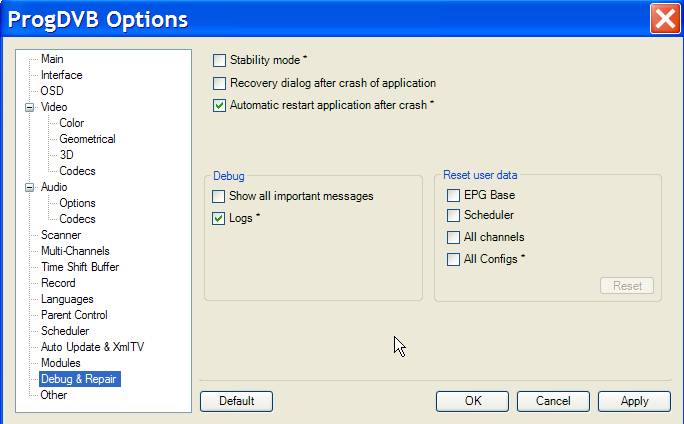Select the Video category
The image size is (684, 424).
(x=54, y=107)
